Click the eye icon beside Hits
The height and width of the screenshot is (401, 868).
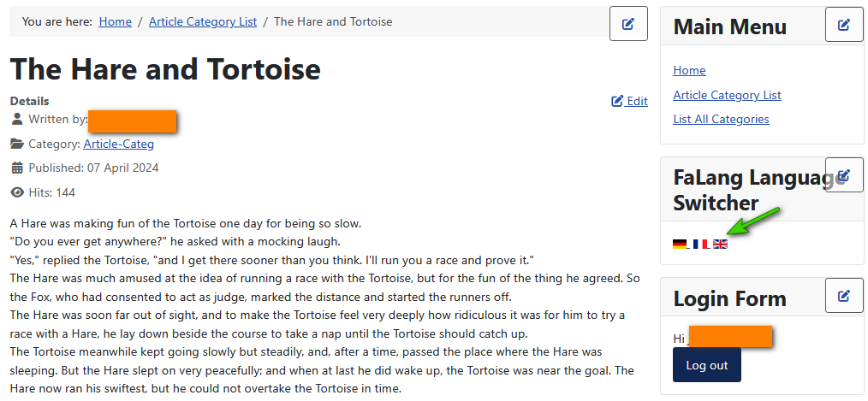click(17, 192)
